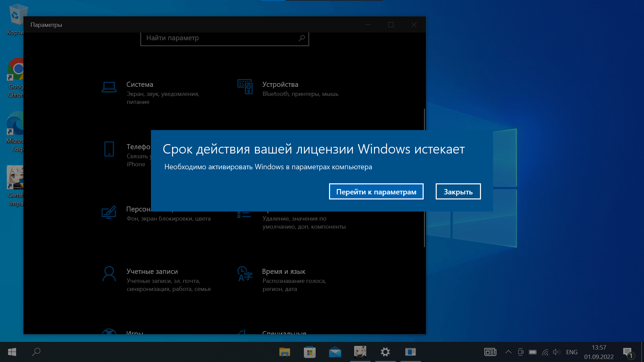Open Персонализация icon with brush
This screenshot has height=362, width=644.
109,213
